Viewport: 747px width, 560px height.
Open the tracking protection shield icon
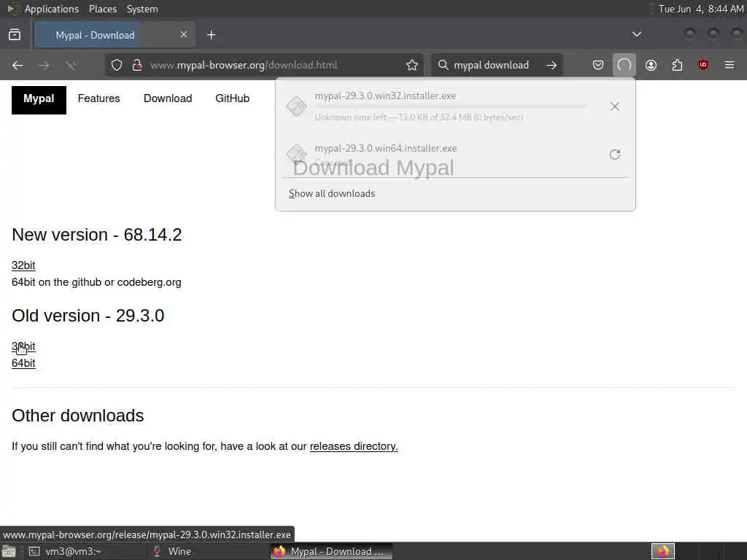click(117, 65)
